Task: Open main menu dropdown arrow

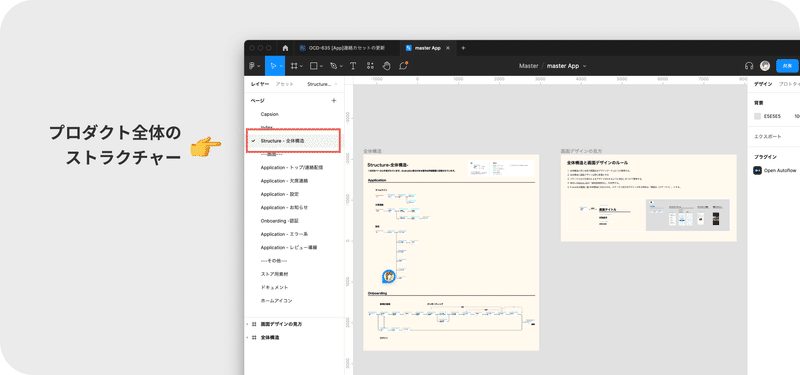Action: 259,66
